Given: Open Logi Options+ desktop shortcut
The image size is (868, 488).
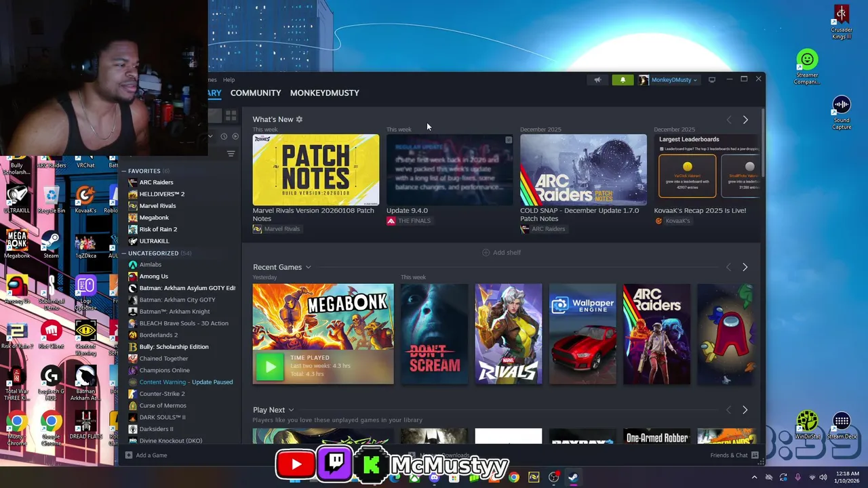Looking at the screenshot, I should 85,293.
